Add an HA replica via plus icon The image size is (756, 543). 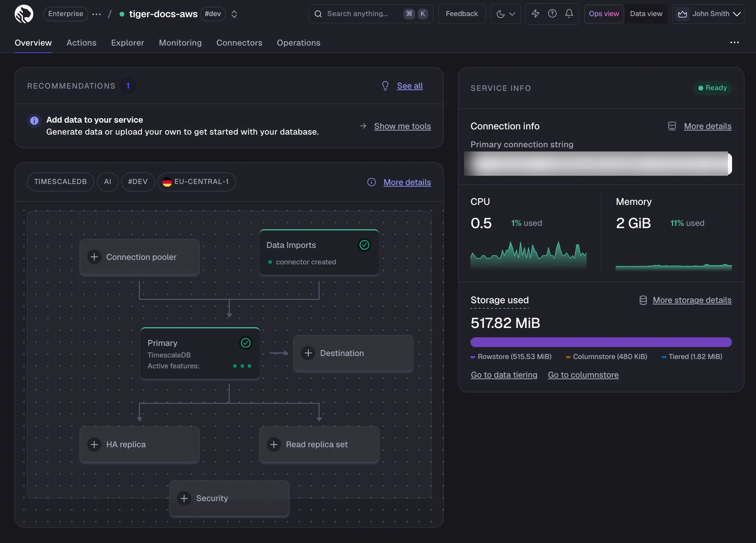[94, 444]
